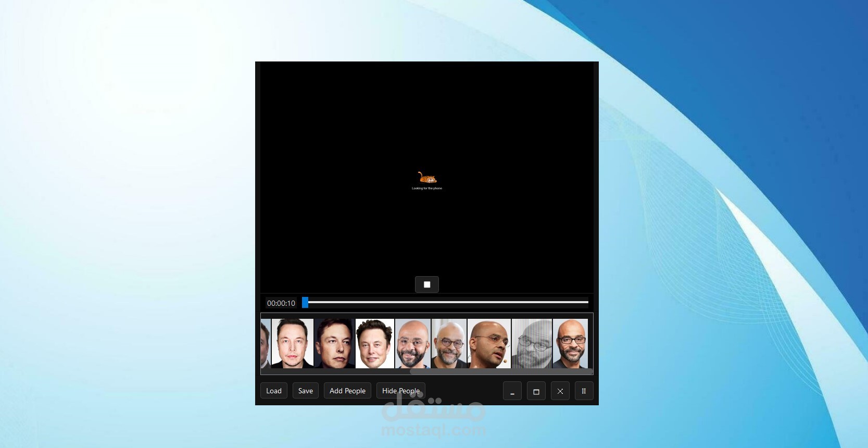868x448 pixels.
Task: Toggle the Hide People button
Action: (x=401, y=391)
